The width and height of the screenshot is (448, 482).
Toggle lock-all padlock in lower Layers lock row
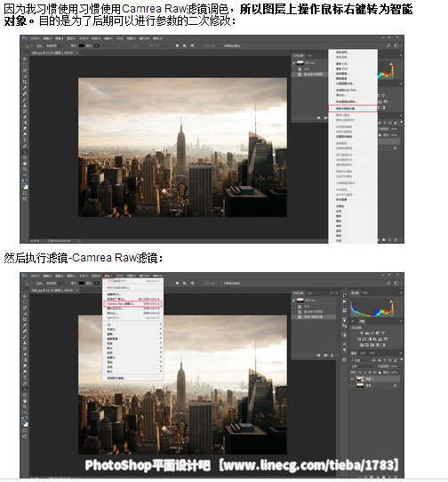380,373
